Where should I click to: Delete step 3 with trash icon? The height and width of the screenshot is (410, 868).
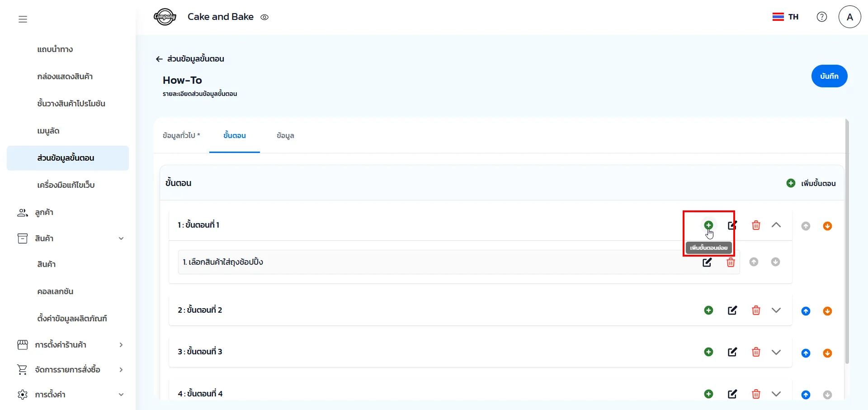756,352
